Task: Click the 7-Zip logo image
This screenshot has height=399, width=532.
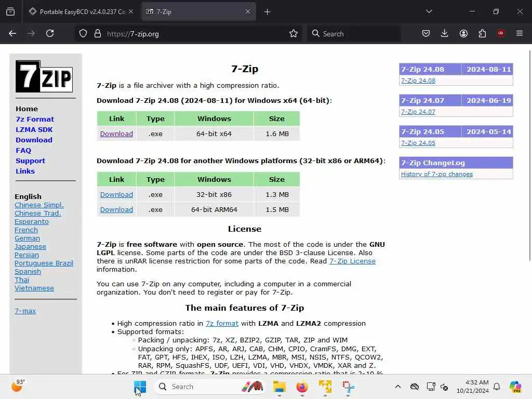Action: click(x=44, y=76)
